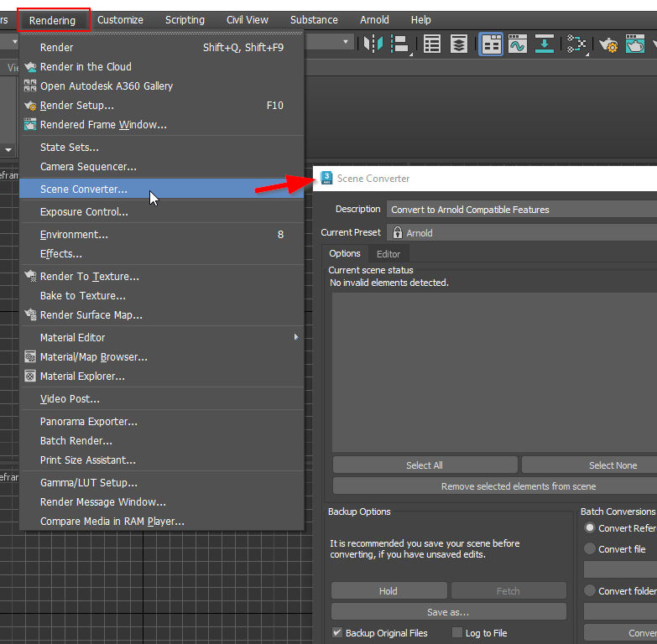Switch to the Editor tab
This screenshot has height=644, width=657.
click(388, 254)
